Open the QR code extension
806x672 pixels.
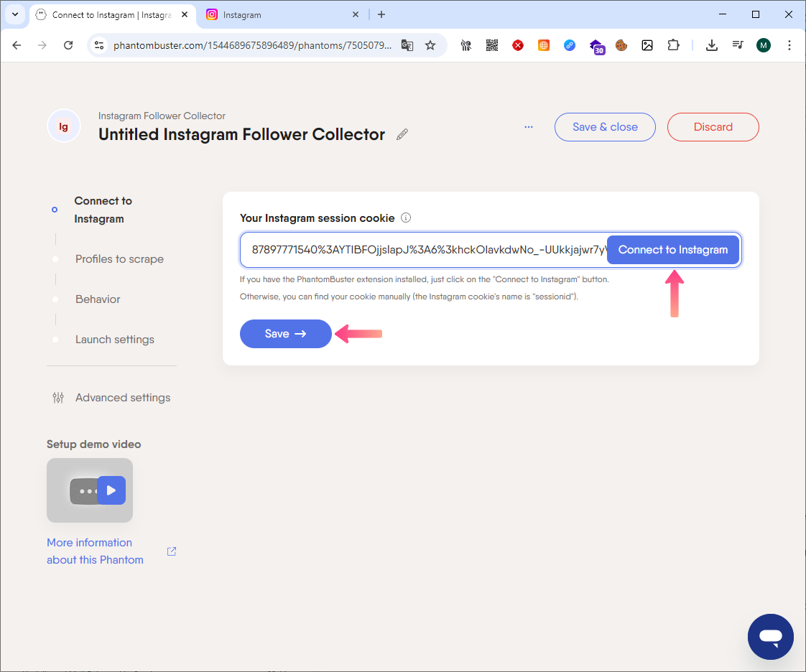[492, 45]
